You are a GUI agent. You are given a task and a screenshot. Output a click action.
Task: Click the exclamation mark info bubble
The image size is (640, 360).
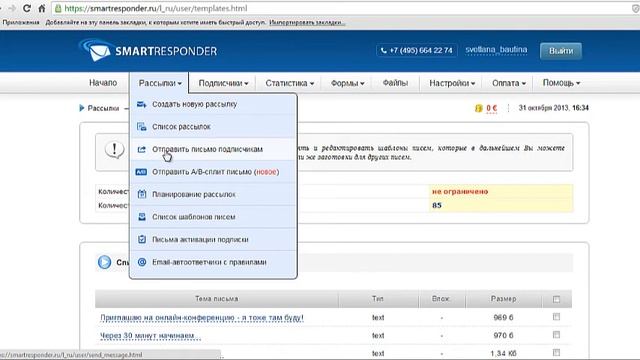coord(114,150)
